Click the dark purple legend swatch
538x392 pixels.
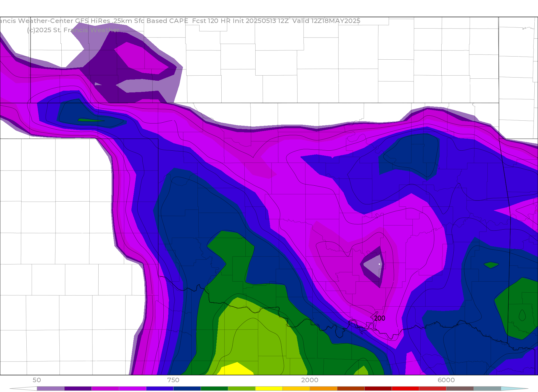pos(78,389)
